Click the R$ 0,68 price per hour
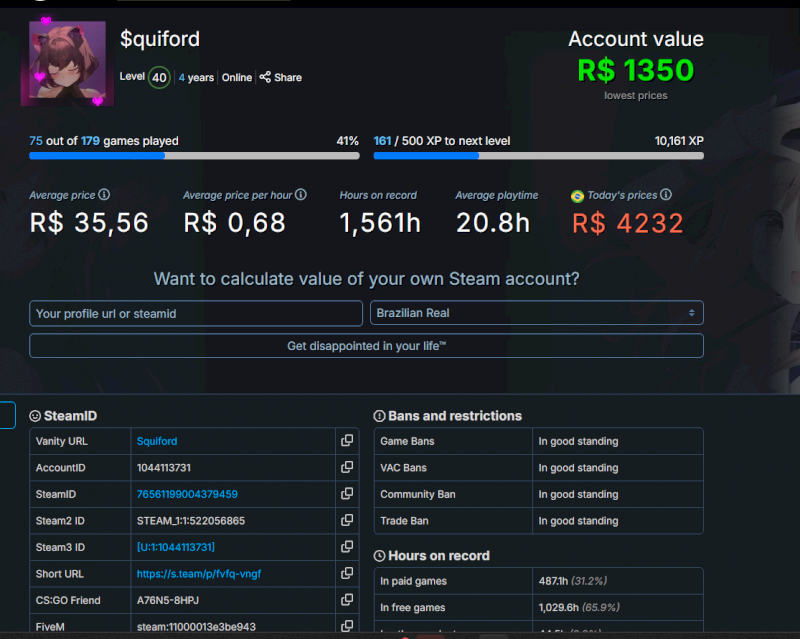Screen dimensions: 800x639 click(234, 223)
